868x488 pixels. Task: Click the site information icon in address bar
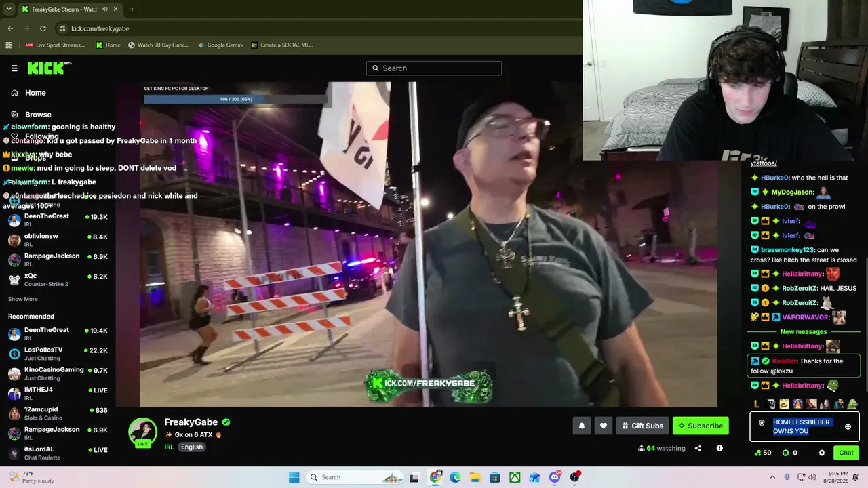tap(62, 28)
